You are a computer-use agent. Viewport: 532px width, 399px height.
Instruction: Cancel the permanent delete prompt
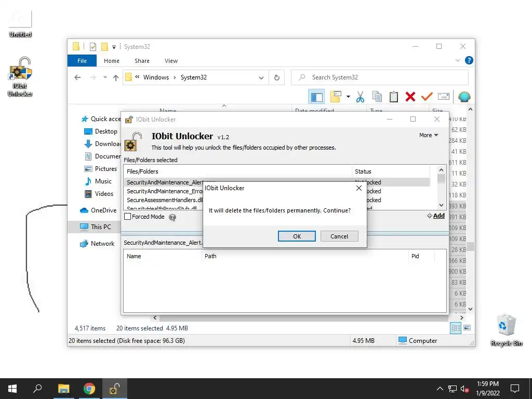pos(339,236)
